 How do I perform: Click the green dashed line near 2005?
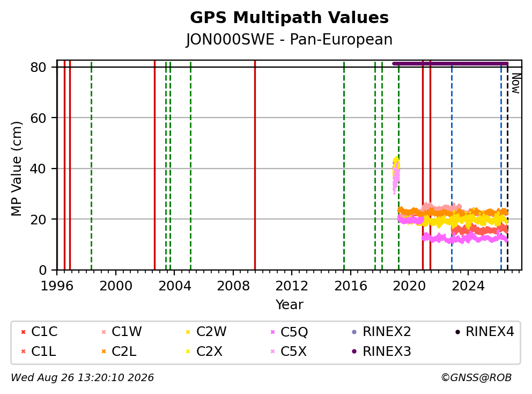[191, 165]
